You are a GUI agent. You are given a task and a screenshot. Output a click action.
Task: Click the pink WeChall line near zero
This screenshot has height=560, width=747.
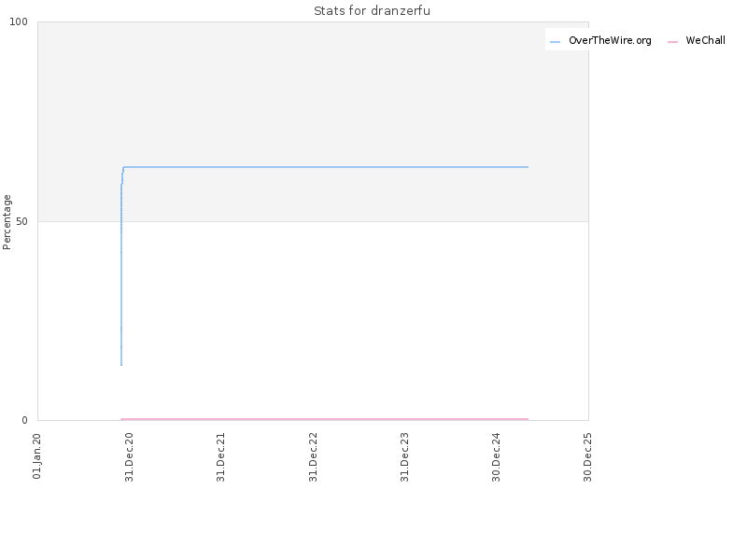click(x=325, y=419)
